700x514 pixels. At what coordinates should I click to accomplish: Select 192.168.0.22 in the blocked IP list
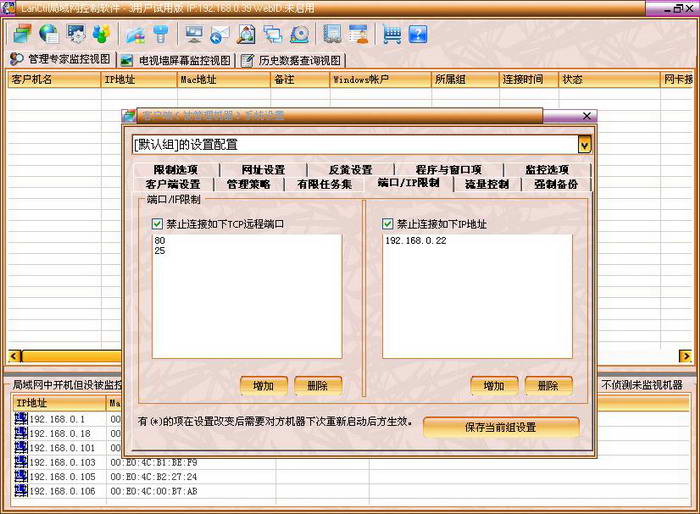coord(416,240)
